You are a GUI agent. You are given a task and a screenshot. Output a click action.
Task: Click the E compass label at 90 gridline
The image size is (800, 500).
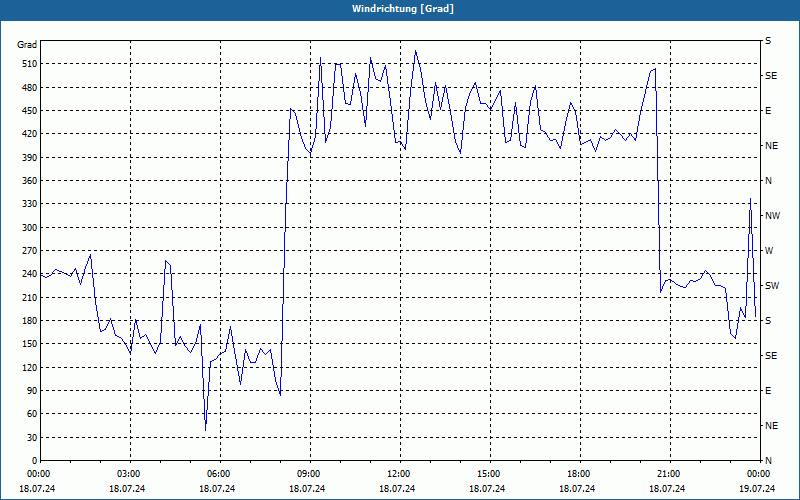click(768, 391)
